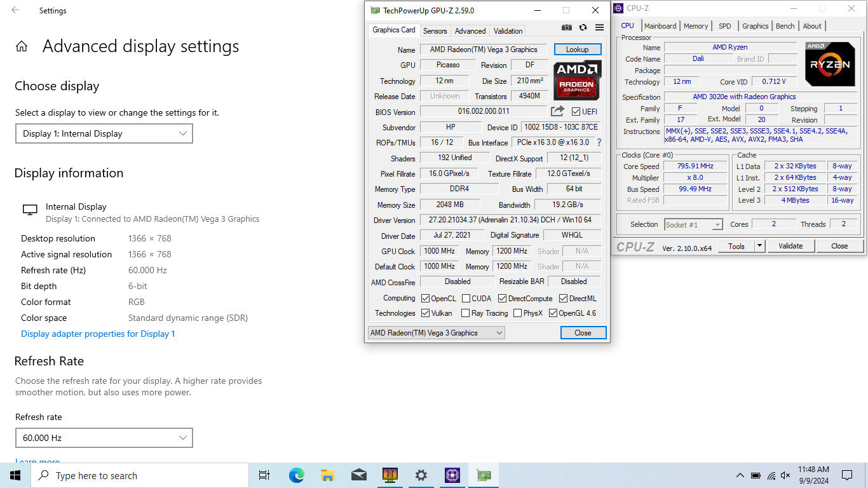Image resolution: width=868 pixels, height=488 pixels.
Task: Toggle the Ray Tracing checkbox
Action: point(466,313)
